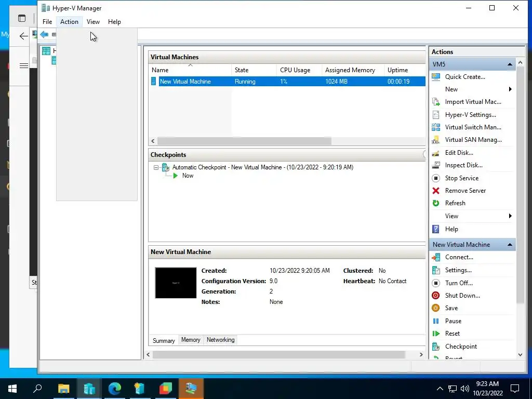Click New Virtual Machine row icon
This screenshot has height=399, width=532.
pos(154,82)
